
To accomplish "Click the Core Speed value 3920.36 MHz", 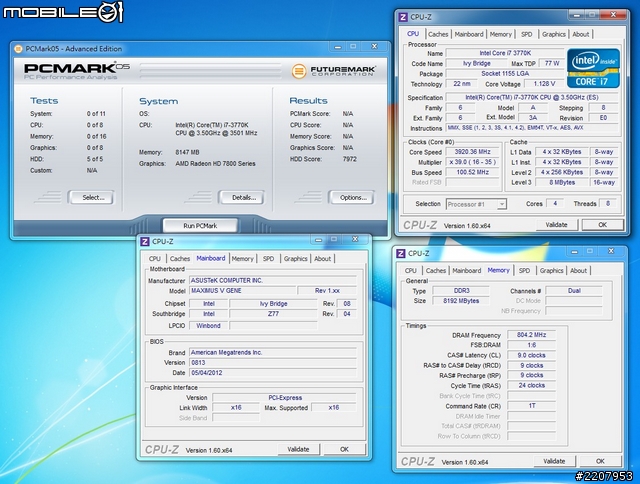I will [473, 152].
